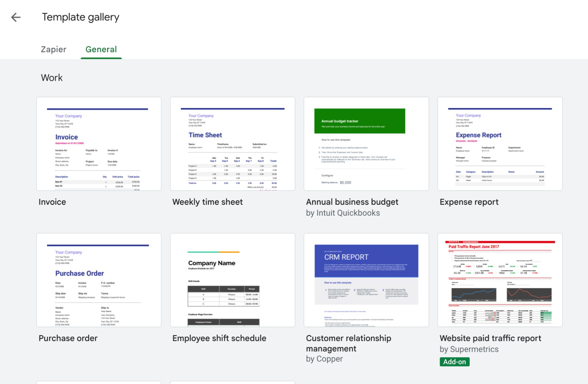Click the Add-on badge under Website paid traffic report
The width and height of the screenshot is (588, 384).
[x=454, y=361]
